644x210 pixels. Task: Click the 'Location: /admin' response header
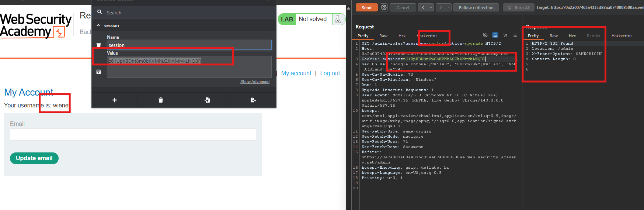[x=552, y=49]
